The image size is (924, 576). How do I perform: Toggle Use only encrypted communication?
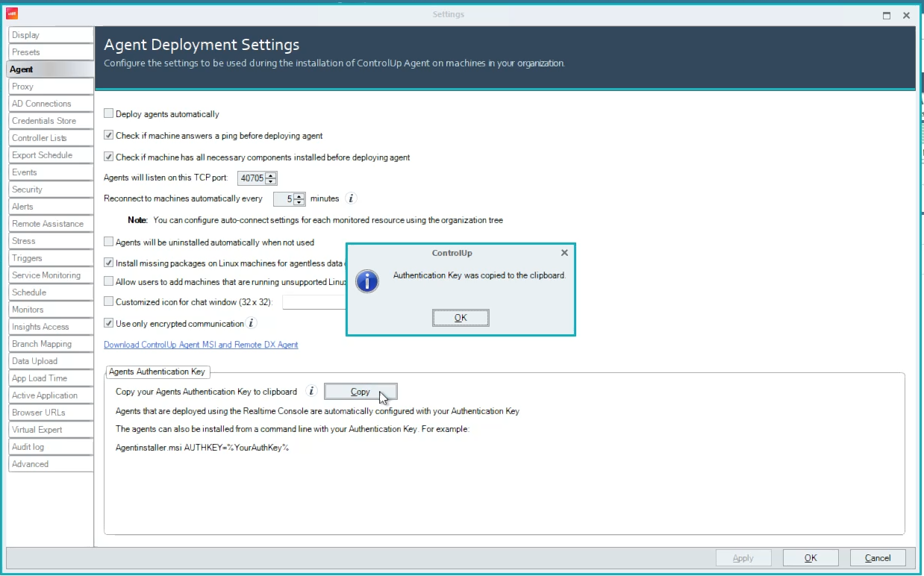click(x=109, y=324)
